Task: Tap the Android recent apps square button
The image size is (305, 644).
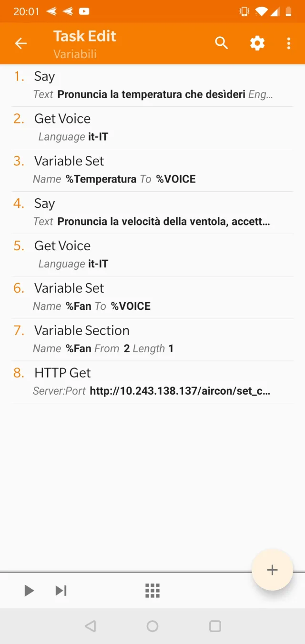Action: (x=214, y=626)
